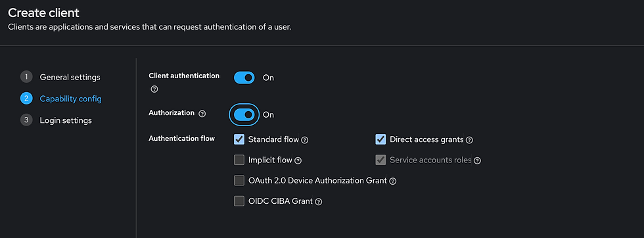Viewport: 644px width, 238px height.
Task: Disable the Authorization toggle
Action: tap(244, 114)
